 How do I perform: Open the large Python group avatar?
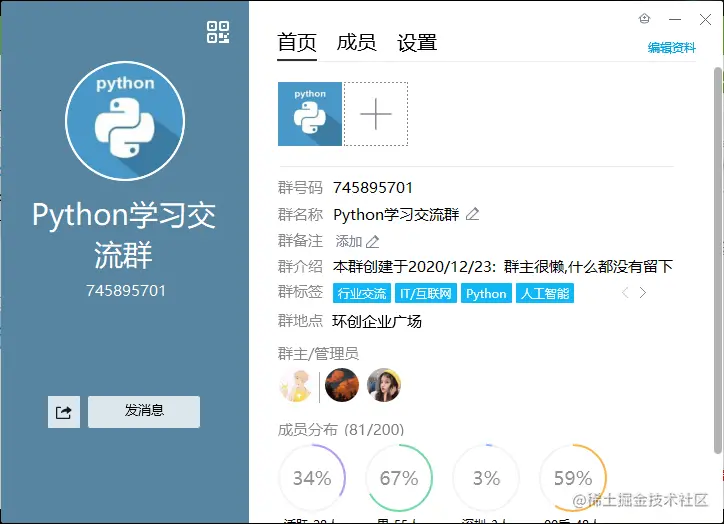125,121
